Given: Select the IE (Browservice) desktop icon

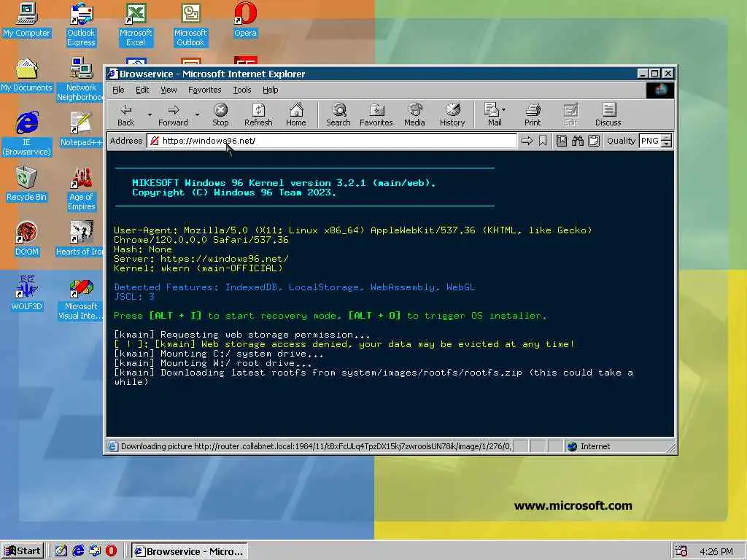Looking at the screenshot, I should coord(27,134).
